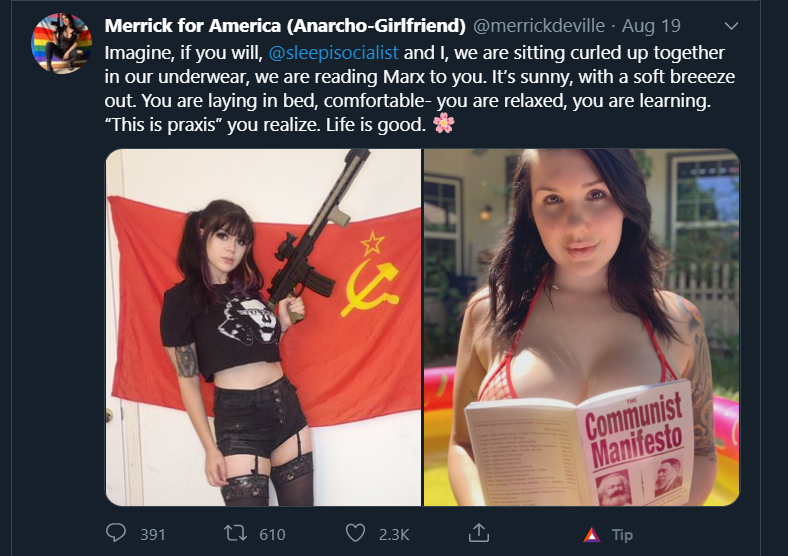Image resolution: width=788 pixels, height=556 pixels.
Task: Open the left photo with the red flag
Action: point(263,327)
